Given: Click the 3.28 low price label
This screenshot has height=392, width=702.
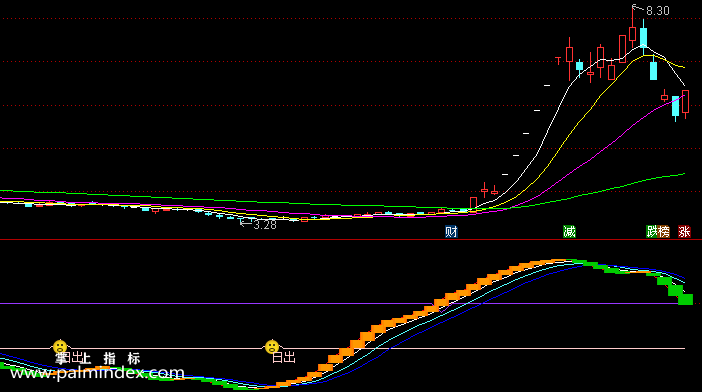Looking at the screenshot, I should pos(265,225).
